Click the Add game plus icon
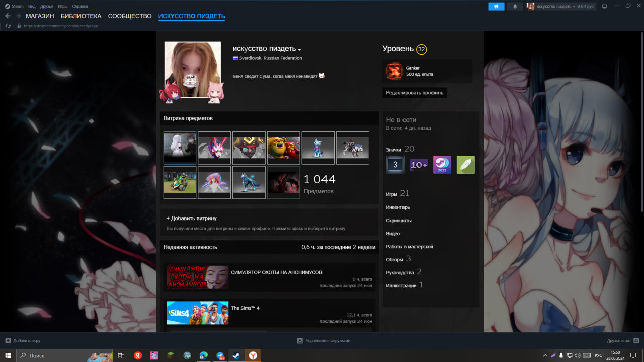This screenshot has height=362, width=644. (x=8, y=341)
